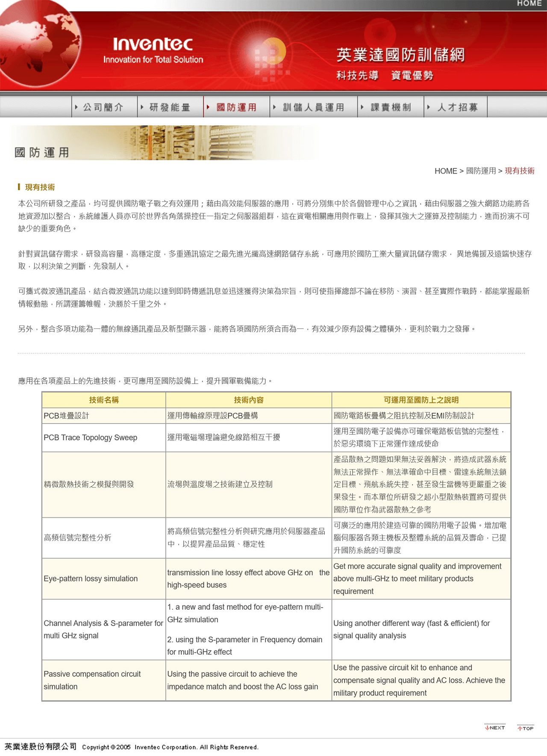Click 現有技術 in the breadcrumb
Image resolution: width=547 pixels, height=756 pixels.
pos(520,171)
